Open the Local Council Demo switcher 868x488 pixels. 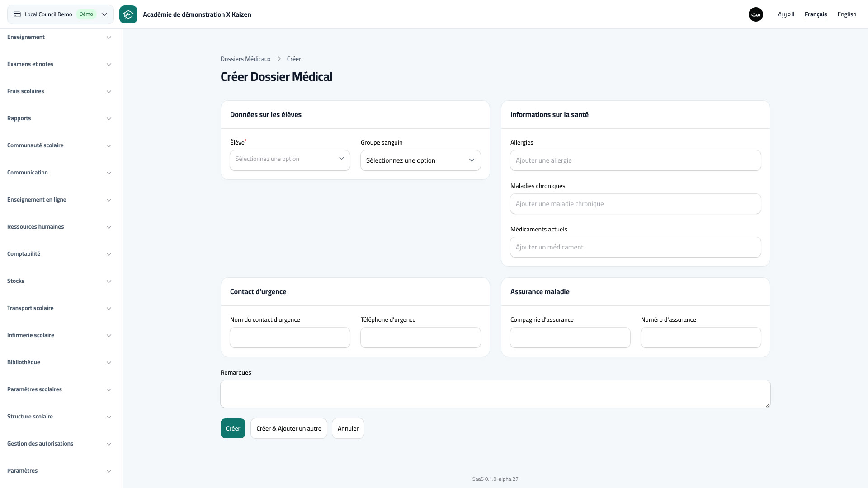point(61,14)
